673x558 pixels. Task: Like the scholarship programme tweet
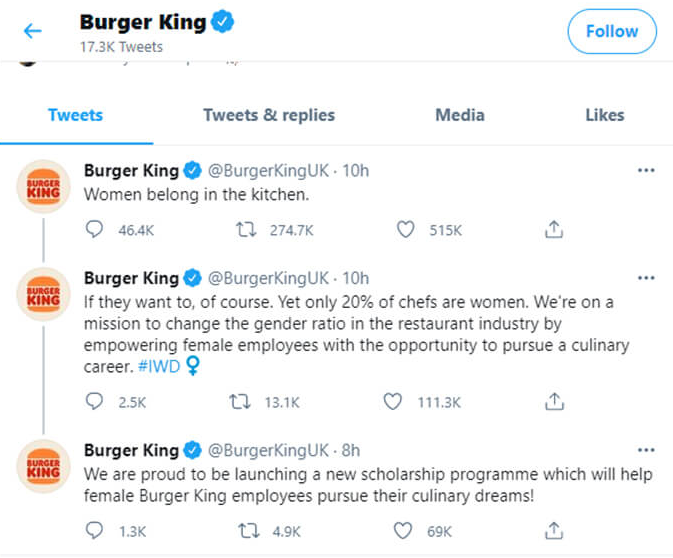click(405, 531)
